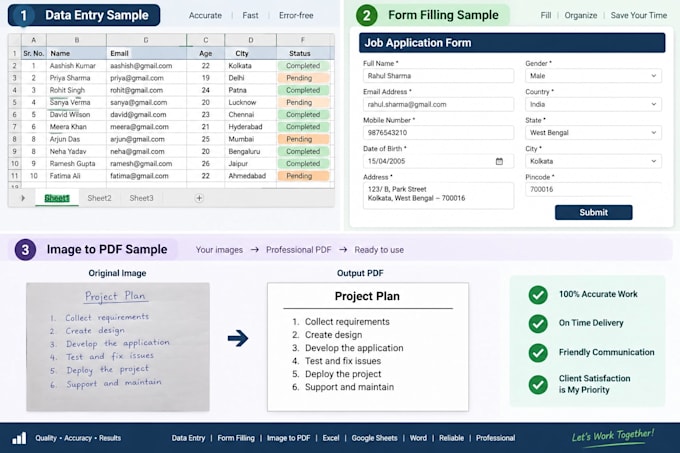The height and width of the screenshot is (453, 680).
Task: Select the Pending status for Arjun Das
Action: click(x=304, y=139)
